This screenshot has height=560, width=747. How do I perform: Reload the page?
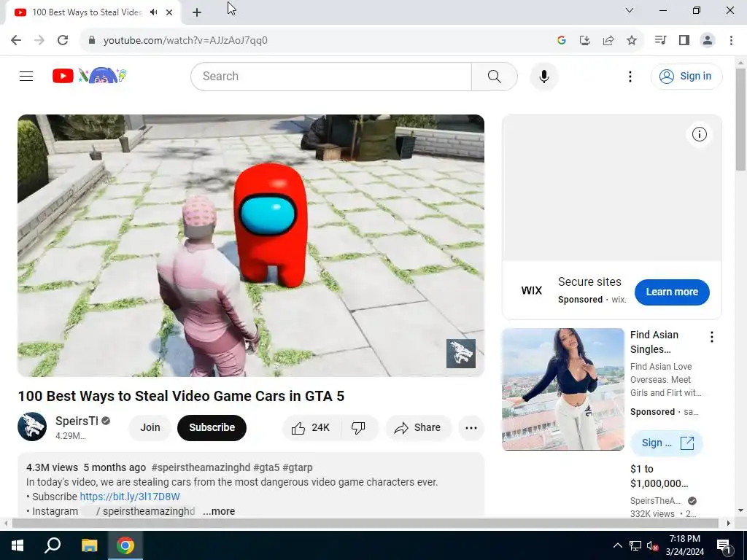click(63, 40)
